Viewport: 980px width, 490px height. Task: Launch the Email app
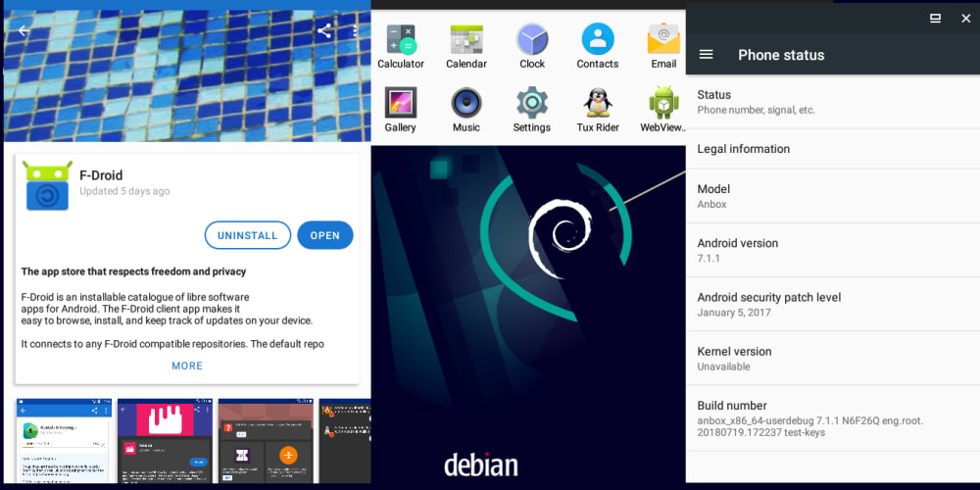point(663,46)
